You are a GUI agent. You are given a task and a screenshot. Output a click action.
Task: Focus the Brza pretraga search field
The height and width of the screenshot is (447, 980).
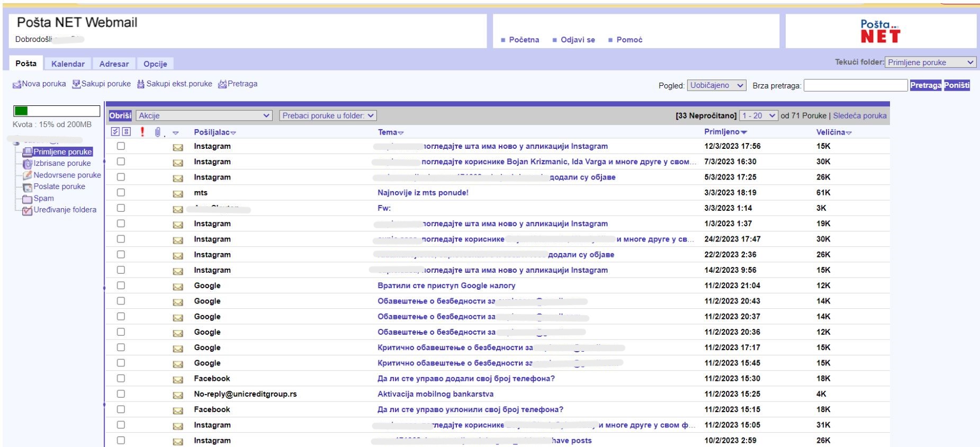pyautogui.click(x=856, y=85)
